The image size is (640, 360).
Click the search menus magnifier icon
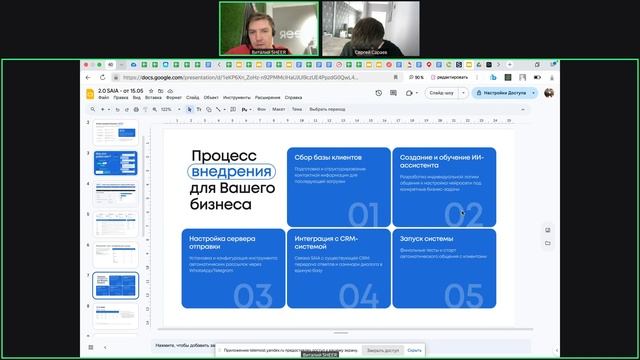click(93, 109)
